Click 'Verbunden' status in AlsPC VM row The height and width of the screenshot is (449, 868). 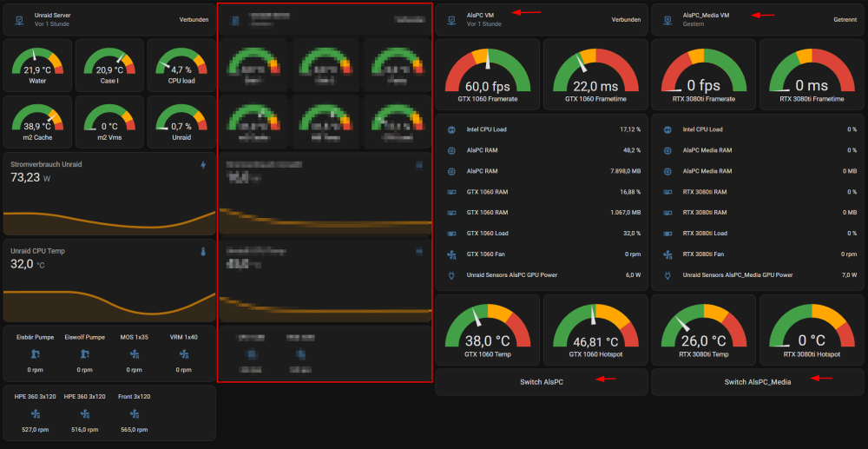(626, 20)
